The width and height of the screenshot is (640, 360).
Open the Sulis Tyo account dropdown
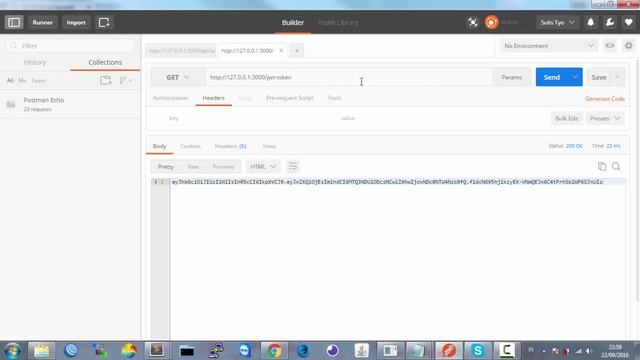(557, 22)
